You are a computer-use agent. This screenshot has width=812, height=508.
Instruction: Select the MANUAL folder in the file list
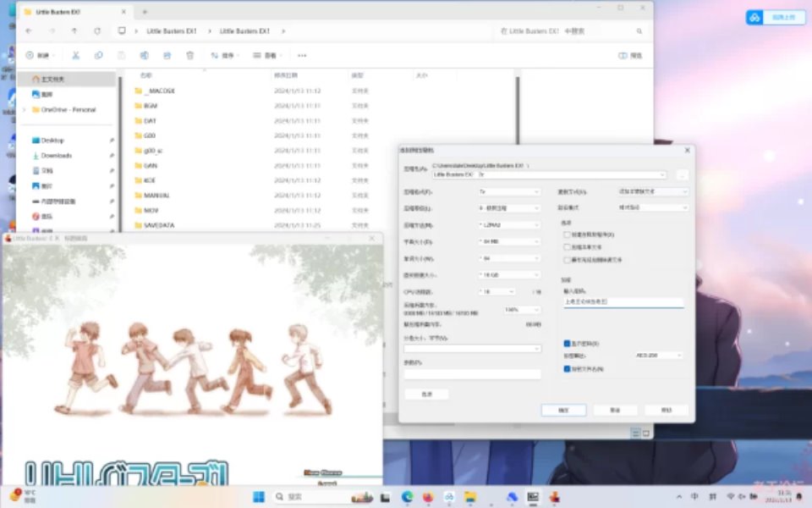pos(156,196)
